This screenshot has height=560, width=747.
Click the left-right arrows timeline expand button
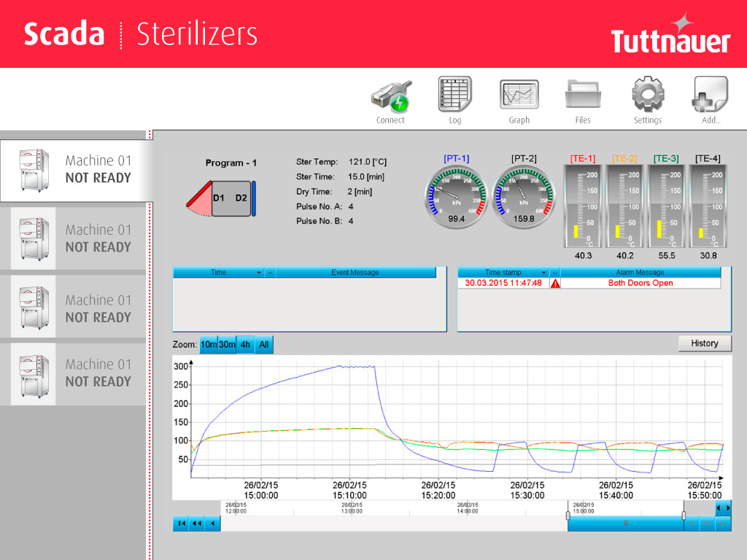click(x=723, y=508)
